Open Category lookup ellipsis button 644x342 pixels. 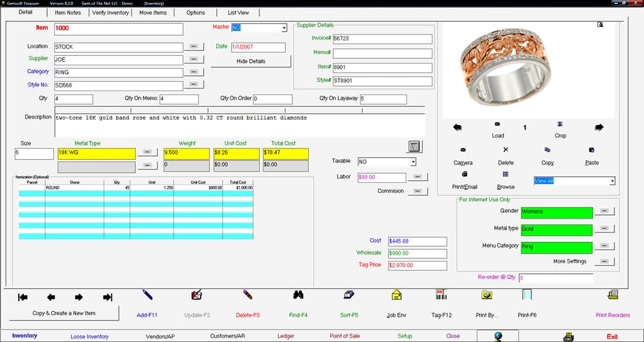click(194, 72)
